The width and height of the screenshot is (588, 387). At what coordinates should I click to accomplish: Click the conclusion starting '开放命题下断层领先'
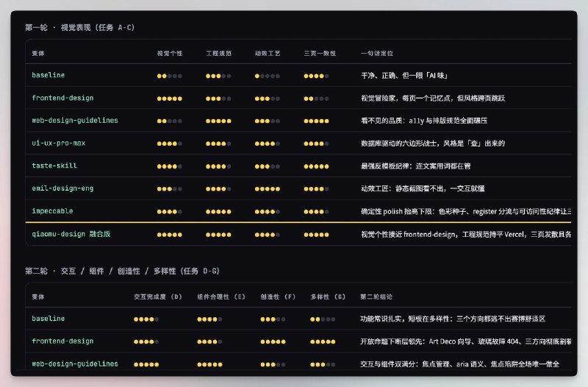466,341
